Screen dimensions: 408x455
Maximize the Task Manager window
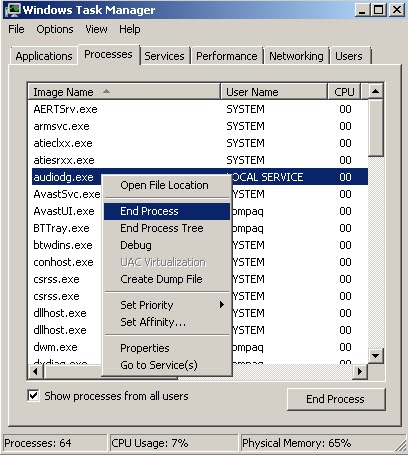[x=379, y=10]
